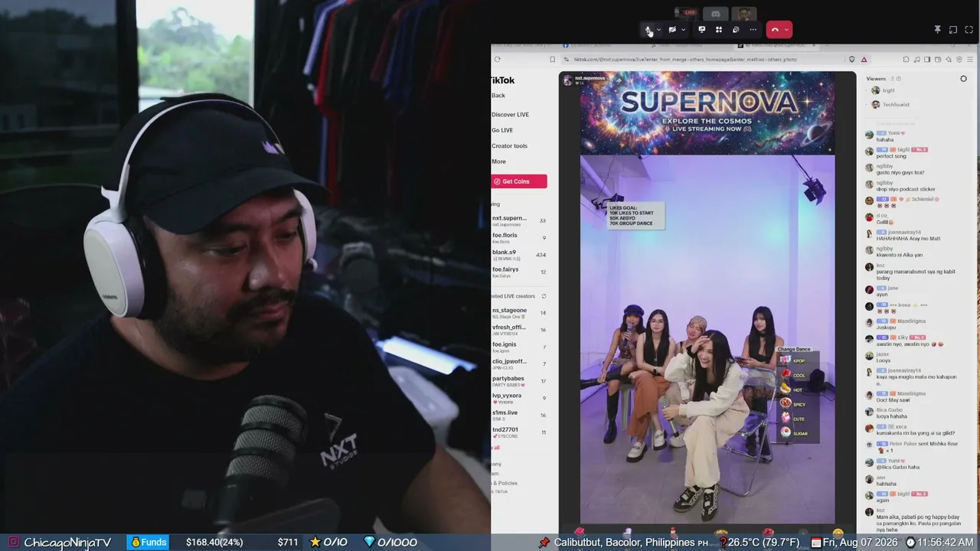Click chat message 'drop niyo podcast sticker'
This screenshot has width=980, height=551.
click(x=906, y=190)
